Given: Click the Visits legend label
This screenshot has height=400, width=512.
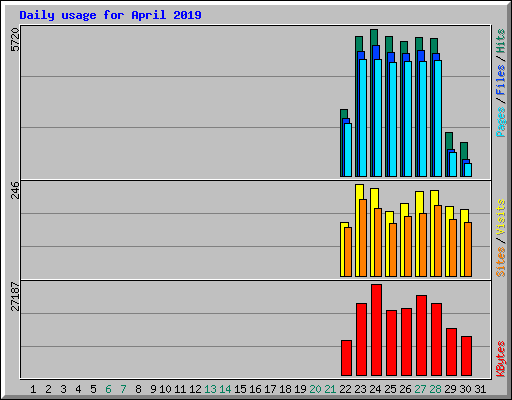Looking at the screenshot, I should point(501,217).
